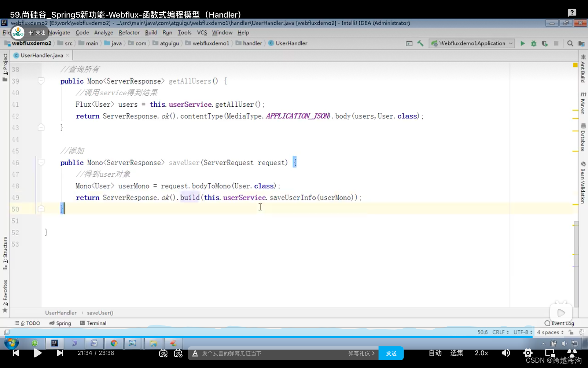The width and height of the screenshot is (588, 368).
Task: Mute the video player volume
Action: [506, 353]
